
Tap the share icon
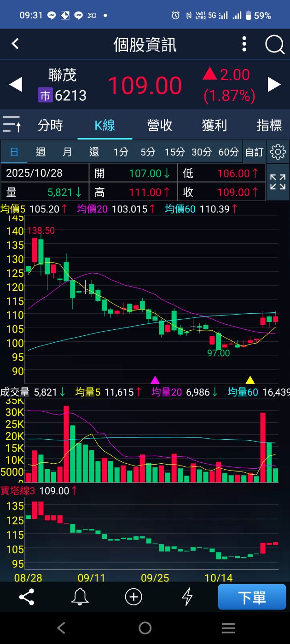27,597
